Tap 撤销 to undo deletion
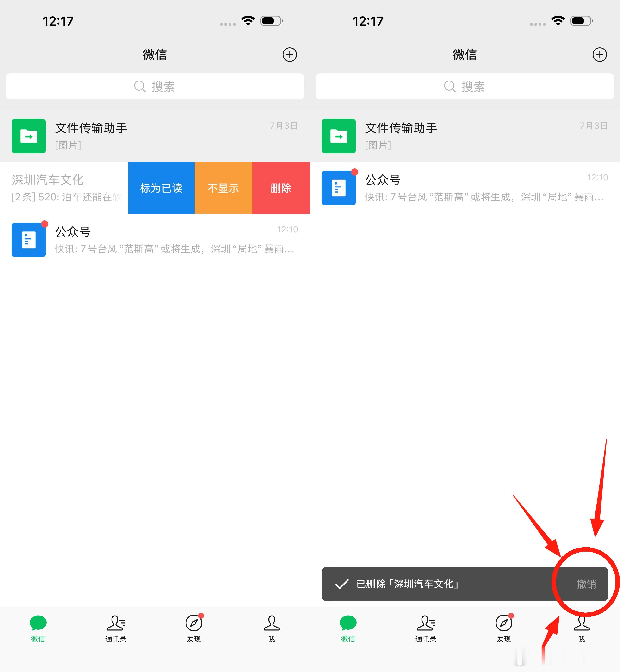620x672 pixels. coord(586,584)
